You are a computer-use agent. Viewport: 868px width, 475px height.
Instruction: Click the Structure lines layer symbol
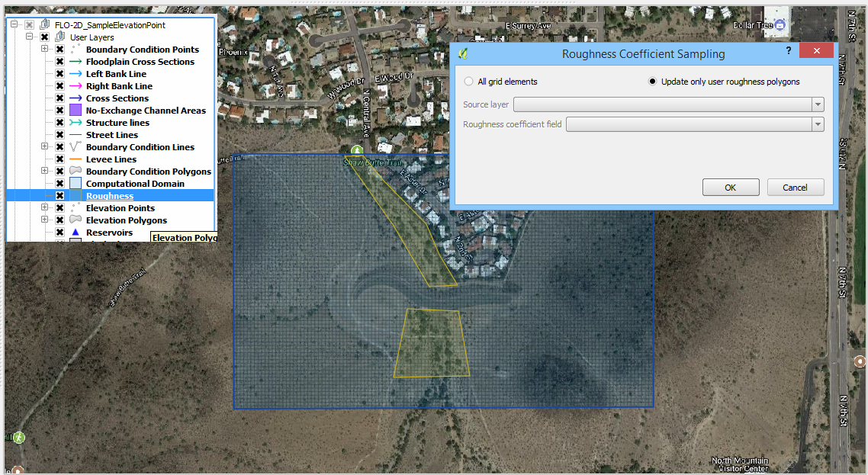click(x=75, y=123)
